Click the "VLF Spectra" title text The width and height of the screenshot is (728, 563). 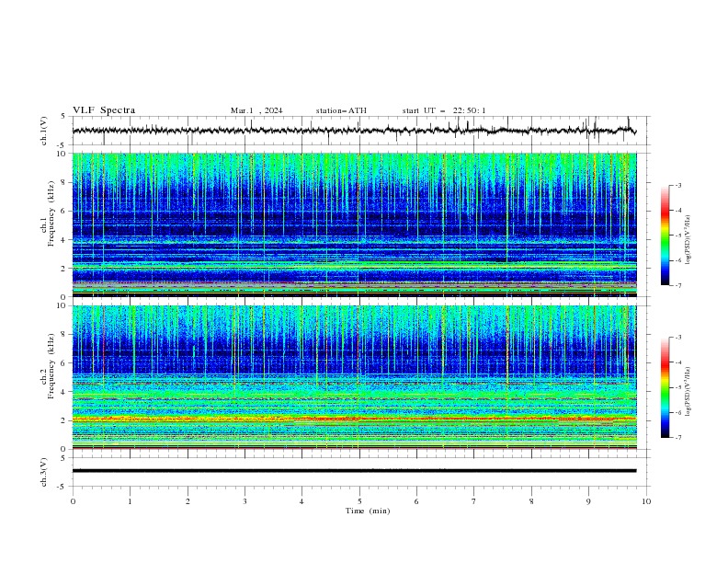click(104, 110)
